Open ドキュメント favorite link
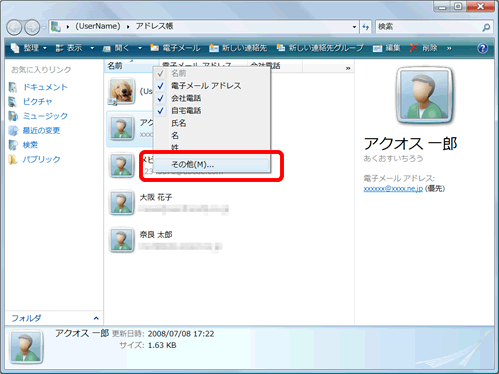The width and height of the screenshot is (499, 374). click(x=45, y=87)
